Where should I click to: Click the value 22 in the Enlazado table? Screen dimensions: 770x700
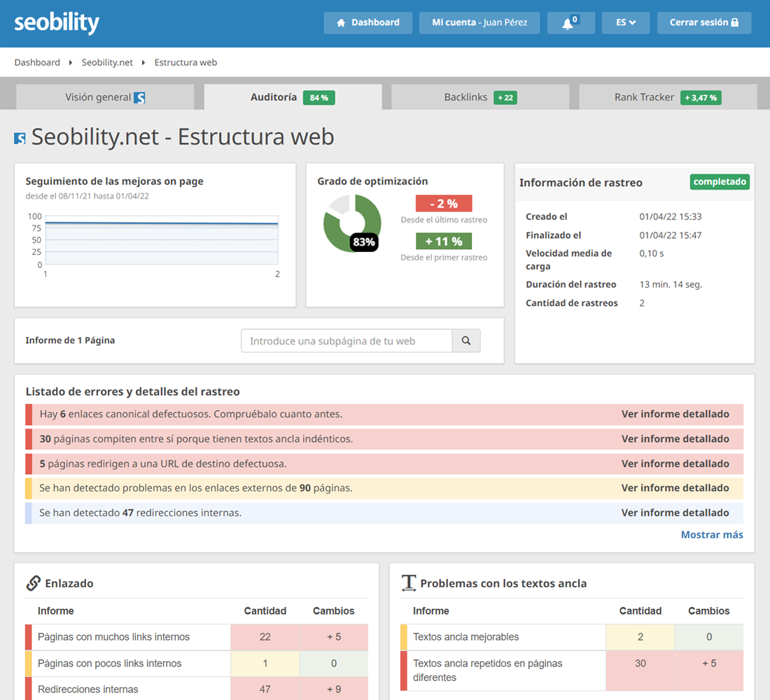[265, 637]
